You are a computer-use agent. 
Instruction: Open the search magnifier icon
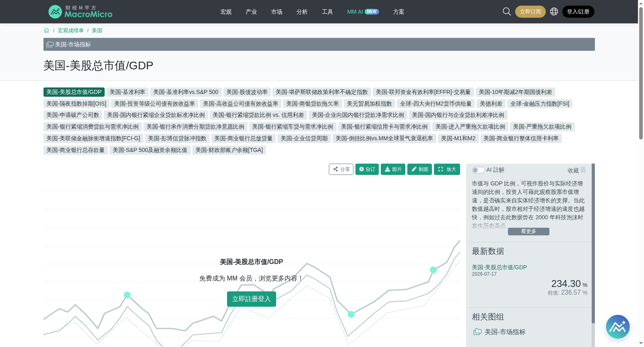coord(507,12)
